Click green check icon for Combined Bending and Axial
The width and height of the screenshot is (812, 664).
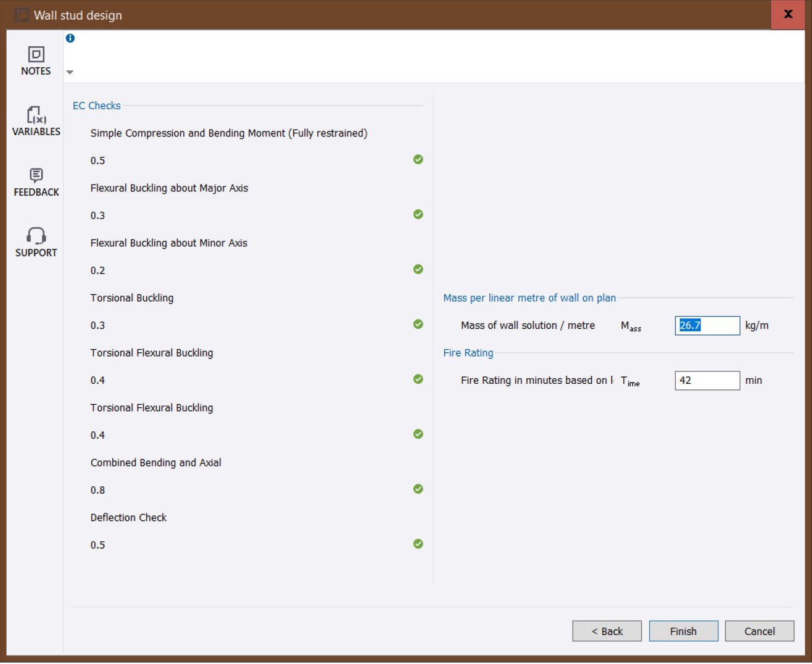418,489
